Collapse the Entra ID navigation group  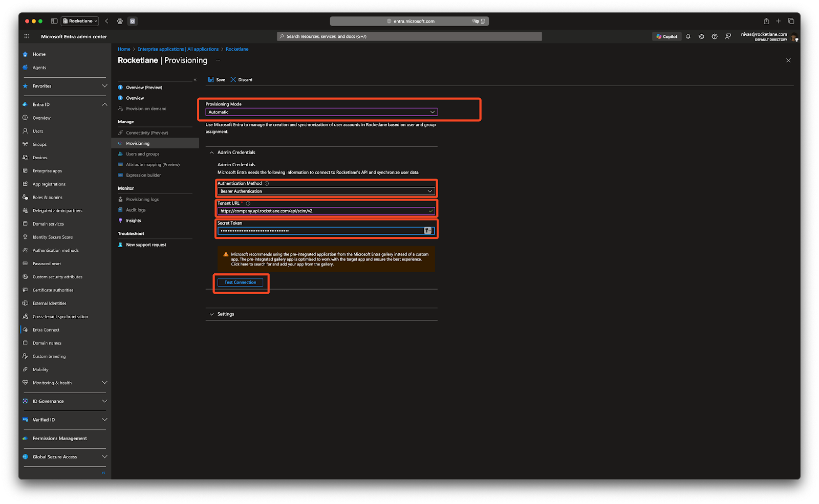click(x=104, y=104)
